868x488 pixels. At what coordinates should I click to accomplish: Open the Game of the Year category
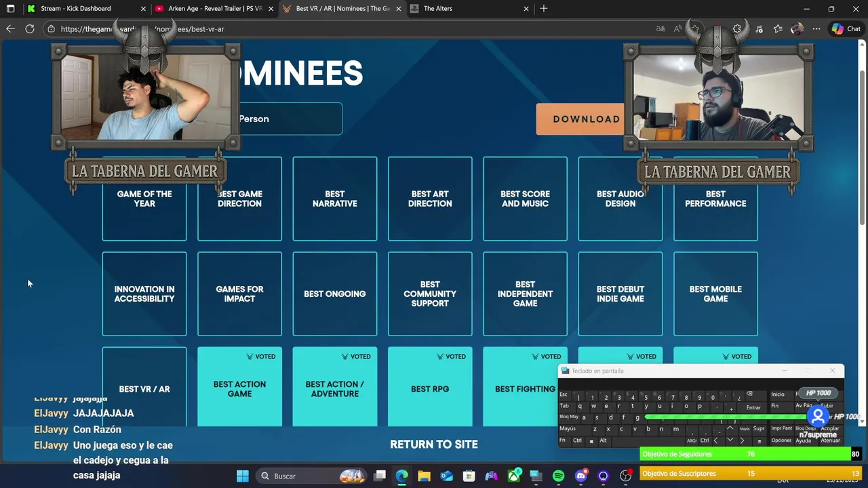coord(144,199)
